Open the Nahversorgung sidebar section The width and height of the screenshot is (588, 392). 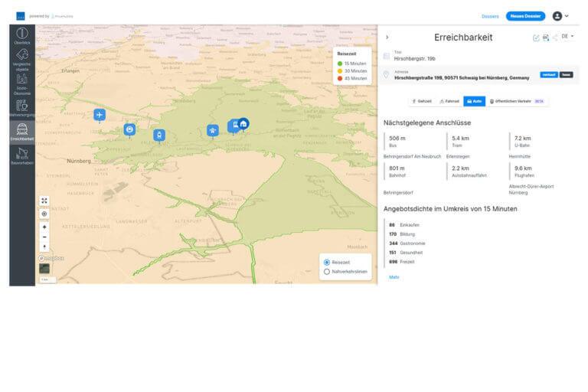tap(21, 107)
